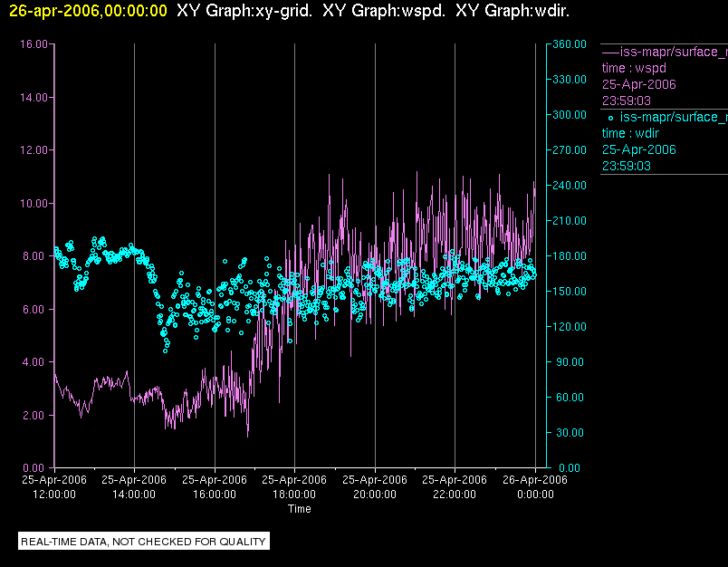This screenshot has height=567, width=728.
Task: Click the 'time : wdir' legend entry
Action: tap(630, 133)
